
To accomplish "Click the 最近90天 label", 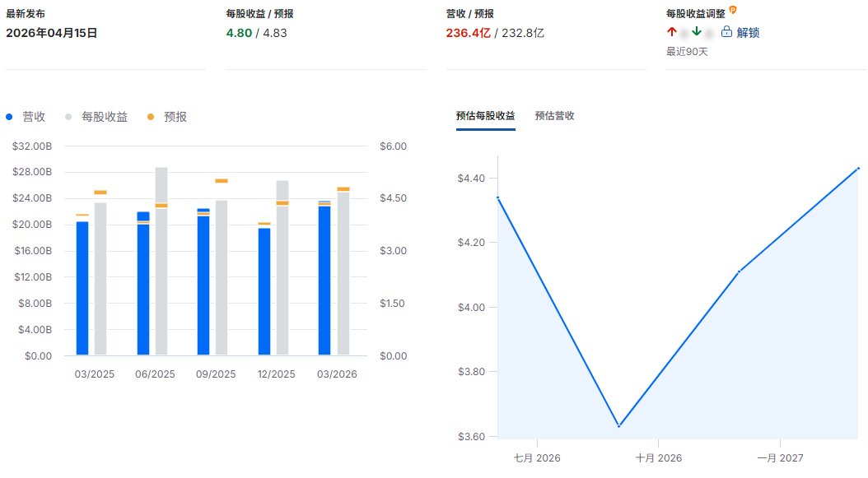I will [687, 52].
